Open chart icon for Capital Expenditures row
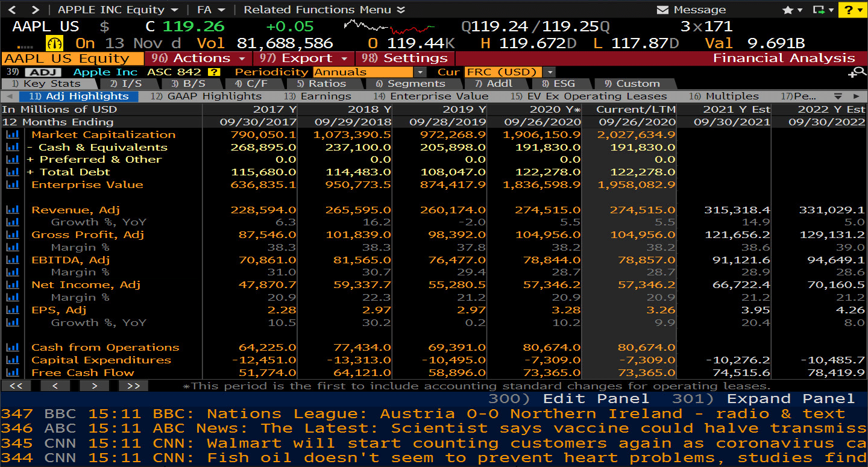Screen dimensions: 868x467 coord(12,360)
